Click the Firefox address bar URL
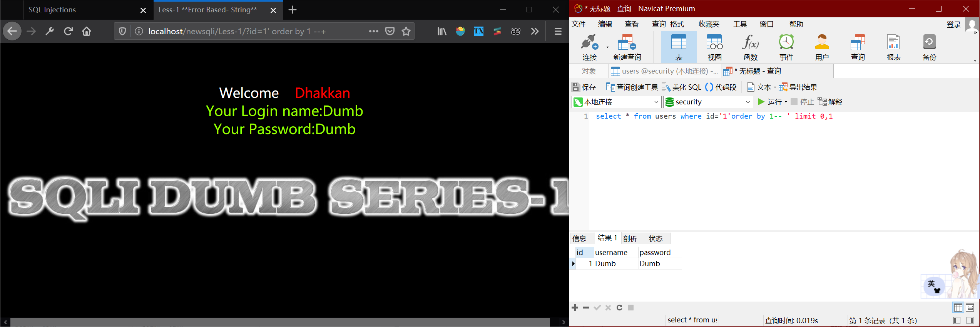This screenshot has height=327, width=980. tap(237, 31)
